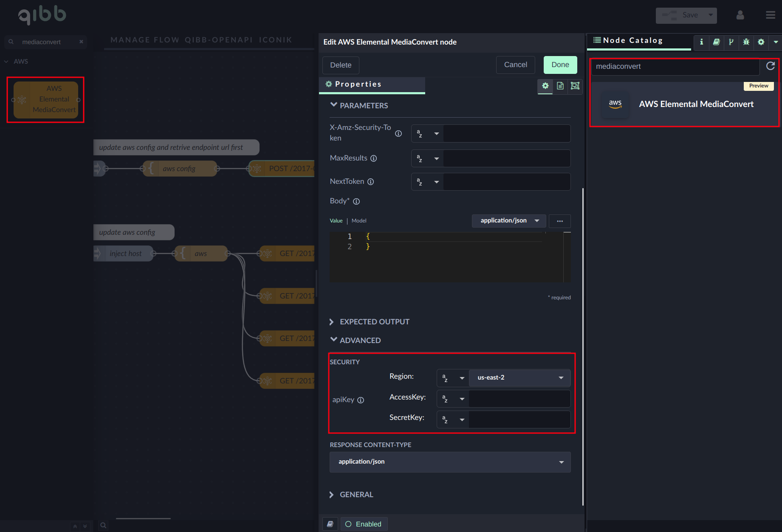
Task: Open the hamburger main menu
Action: point(770,15)
